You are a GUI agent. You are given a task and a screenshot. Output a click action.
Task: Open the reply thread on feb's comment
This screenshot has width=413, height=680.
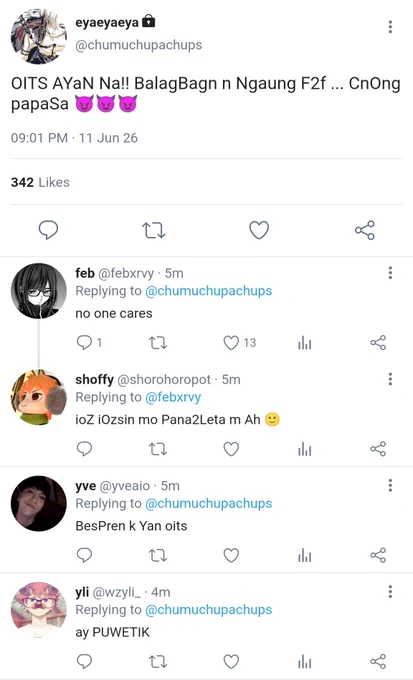[x=89, y=343]
